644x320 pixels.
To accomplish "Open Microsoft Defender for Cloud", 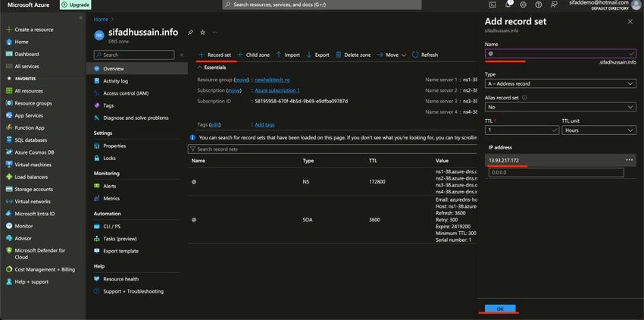I will [36, 253].
